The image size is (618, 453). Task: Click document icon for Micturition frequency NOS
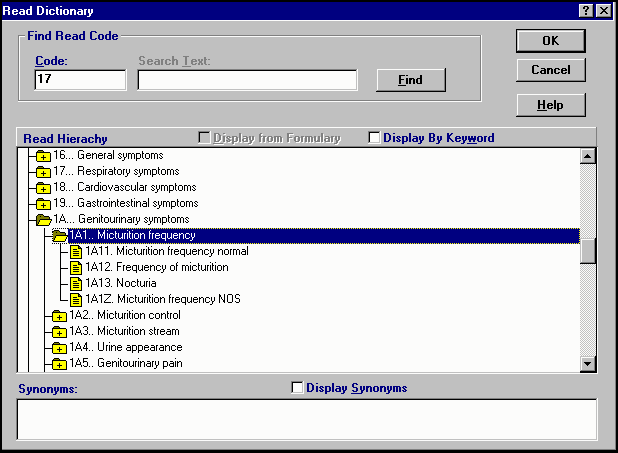(x=76, y=299)
